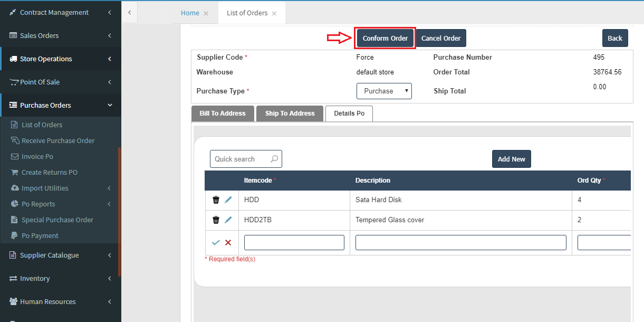
Task: Switch to the Ship To Address tab
Action: pyautogui.click(x=290, y=113)
